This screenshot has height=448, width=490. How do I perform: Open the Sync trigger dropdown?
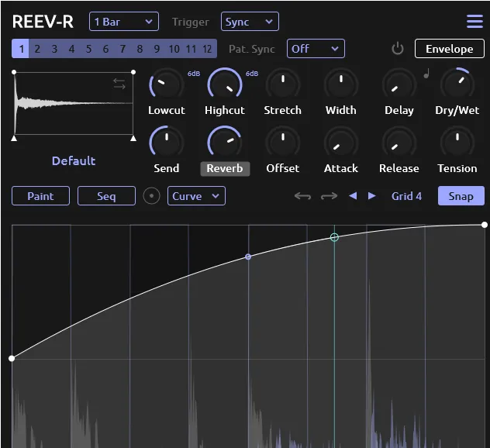coord(250,22)
